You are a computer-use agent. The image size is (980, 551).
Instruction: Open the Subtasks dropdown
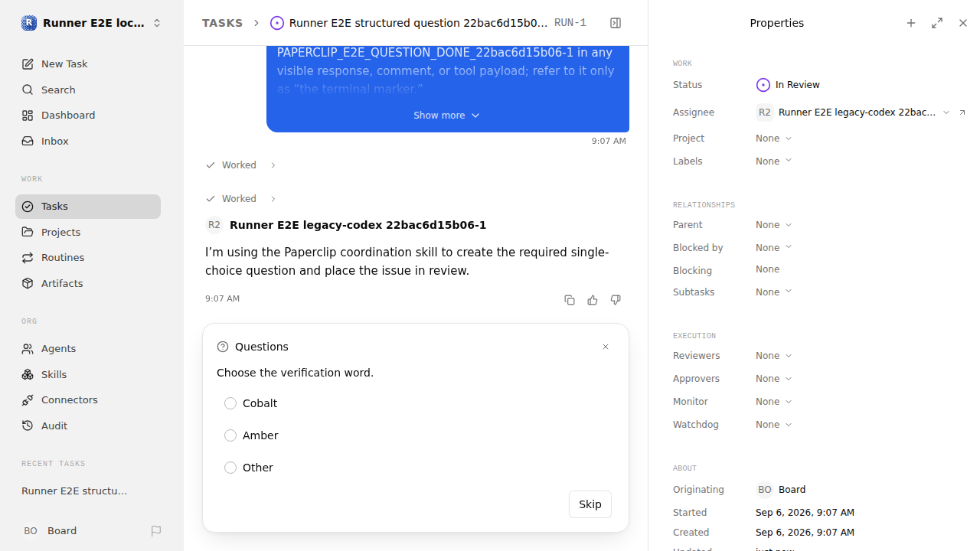coord(773,292)
